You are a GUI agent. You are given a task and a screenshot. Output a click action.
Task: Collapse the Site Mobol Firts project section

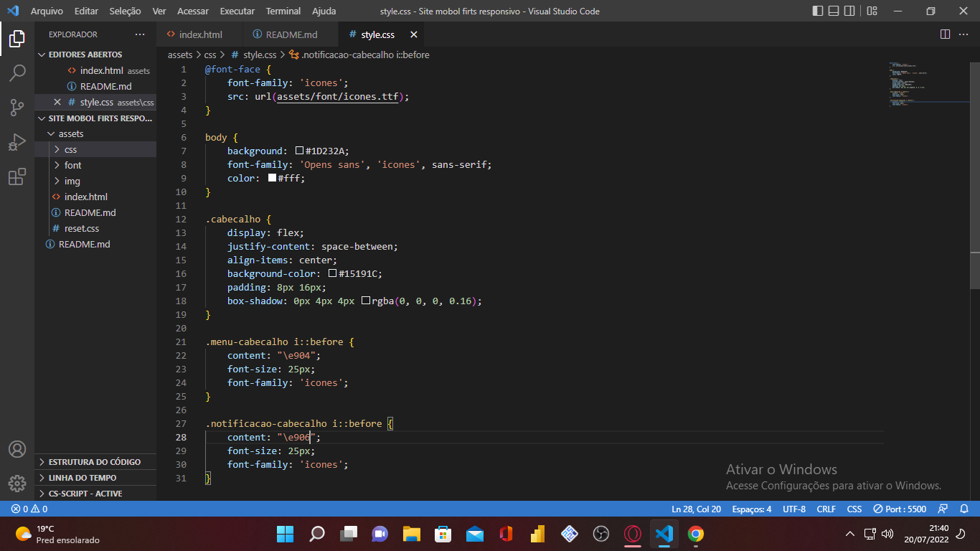click(x=95, y=118)
